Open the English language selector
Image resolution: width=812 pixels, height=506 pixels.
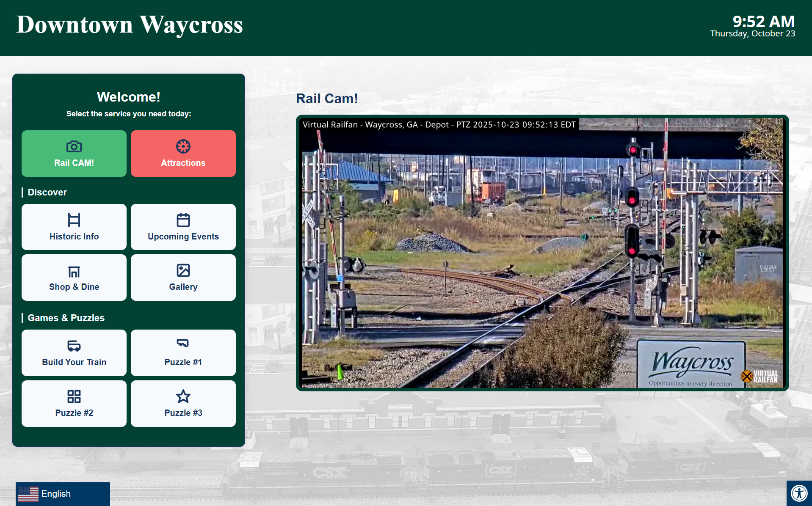click(x=63, y=494)
